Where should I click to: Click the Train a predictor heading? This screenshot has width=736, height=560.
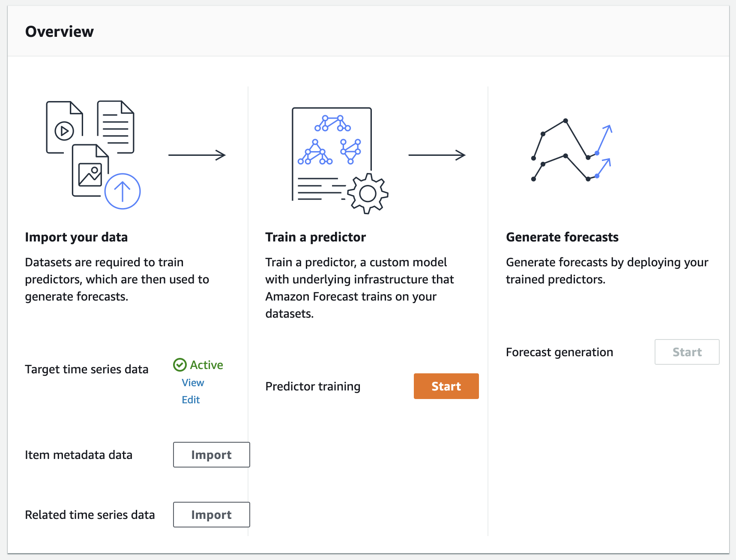tap(315, 237)
